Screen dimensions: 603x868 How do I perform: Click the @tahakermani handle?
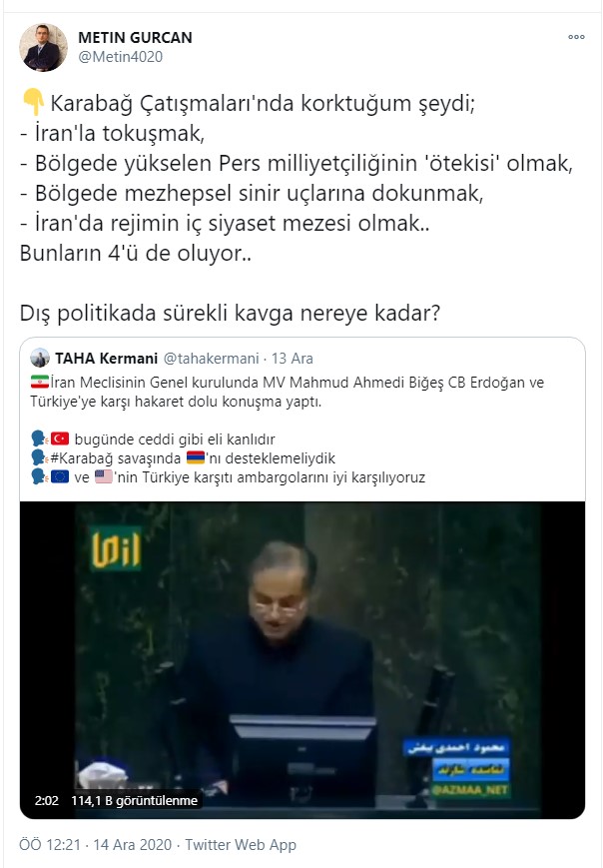point(211,359)
